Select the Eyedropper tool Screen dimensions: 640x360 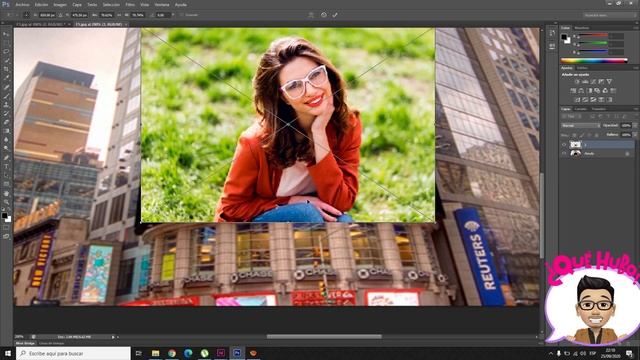coord(6,78)
